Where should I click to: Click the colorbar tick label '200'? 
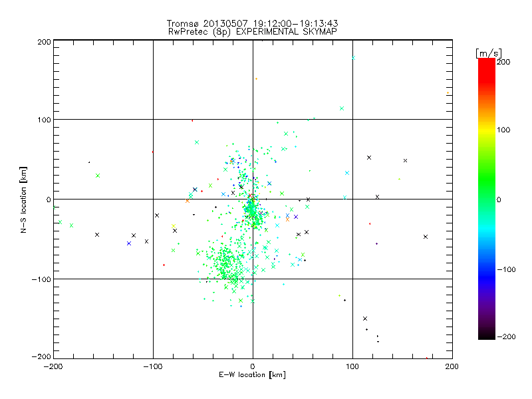(503, 62)
